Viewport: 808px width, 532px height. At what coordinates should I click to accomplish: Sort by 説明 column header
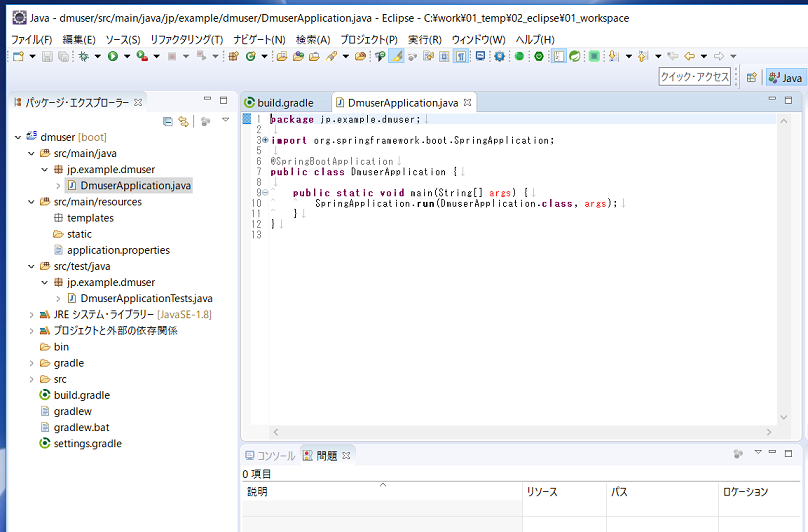click(x=382, y=492)
